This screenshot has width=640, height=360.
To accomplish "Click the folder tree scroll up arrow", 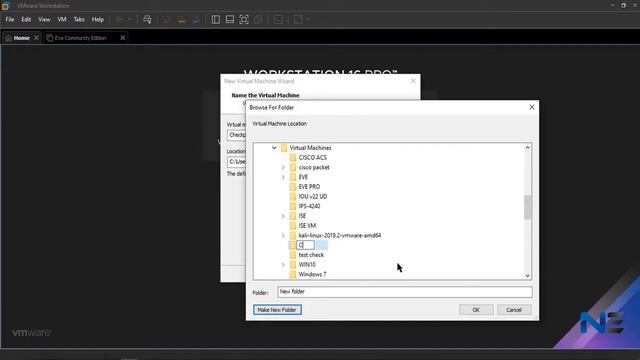I will click(527, 147).
